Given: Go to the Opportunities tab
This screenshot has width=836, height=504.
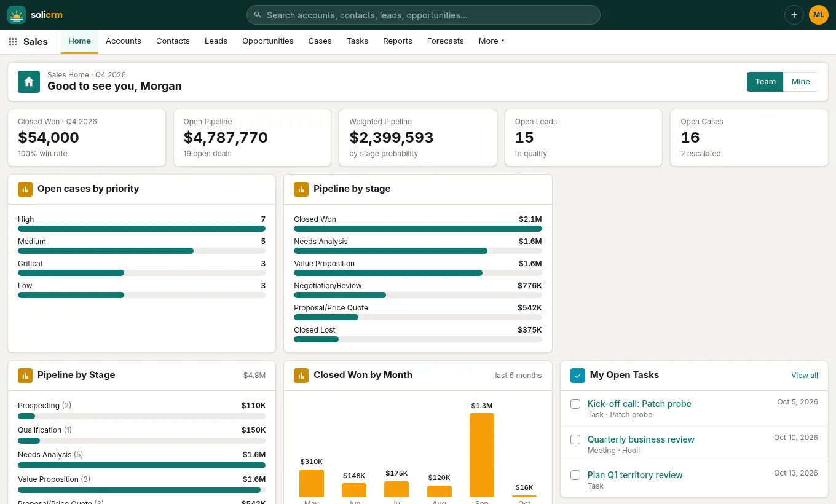Looking at the screenshot, I should (x=268, y=41).
